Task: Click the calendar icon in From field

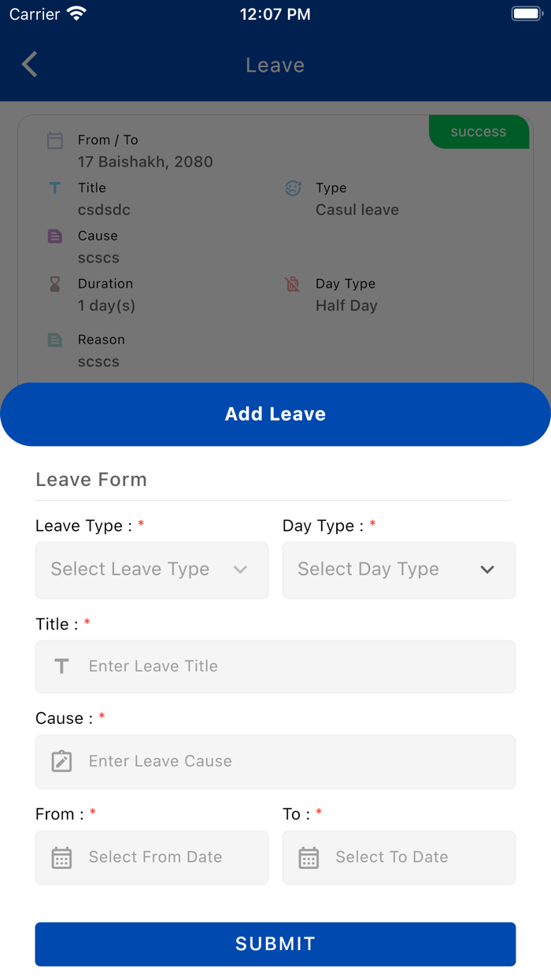Action: click(61, 858)
